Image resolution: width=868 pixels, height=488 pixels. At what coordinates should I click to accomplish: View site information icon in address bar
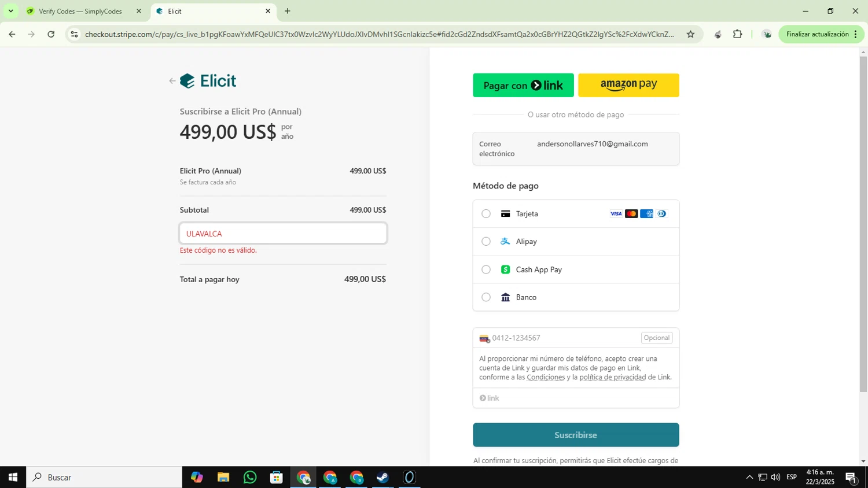point(74,34)
